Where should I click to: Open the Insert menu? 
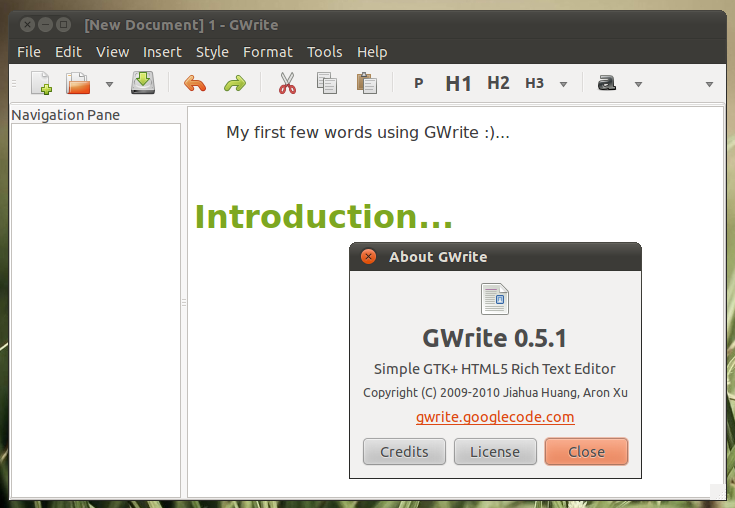162,52
